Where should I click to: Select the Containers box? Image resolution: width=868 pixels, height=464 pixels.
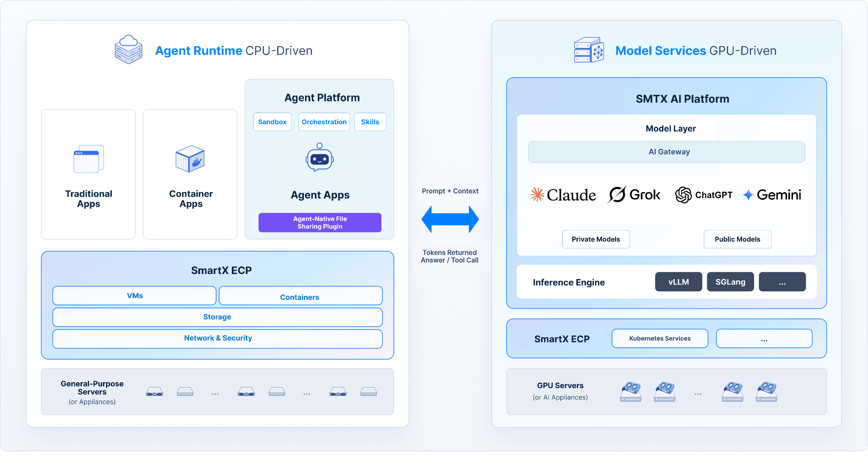point(300,296)
